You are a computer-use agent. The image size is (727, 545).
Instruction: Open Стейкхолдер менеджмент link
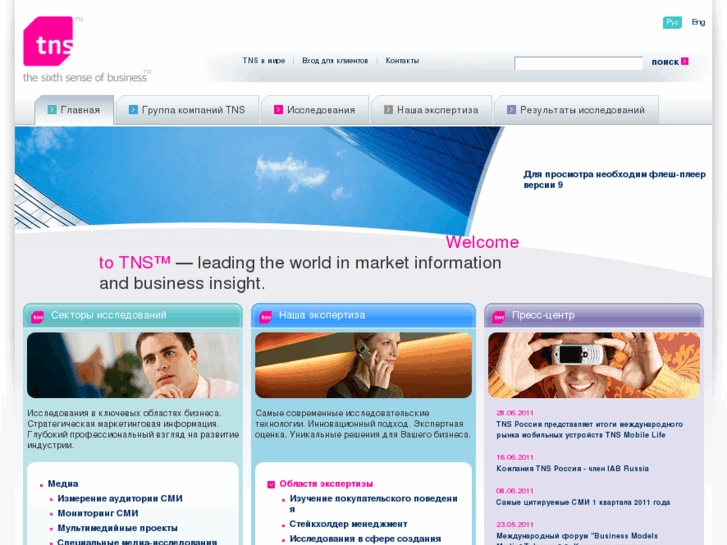348,524
